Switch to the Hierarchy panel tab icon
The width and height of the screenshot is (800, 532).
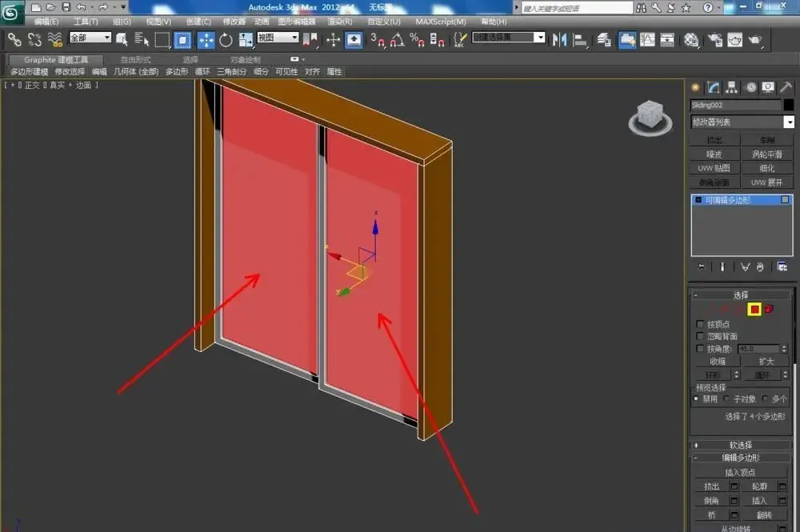pyautogui.click(x=732, y=88)
